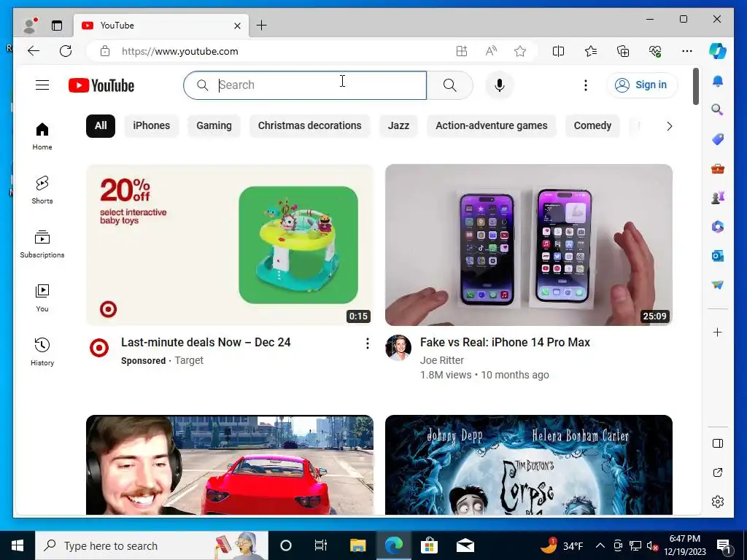The height and width of the screenshot is (560, 747).
Task: Click 'Fake vs Real: iPhone 14 Pro Max' title
Action: 505,343
